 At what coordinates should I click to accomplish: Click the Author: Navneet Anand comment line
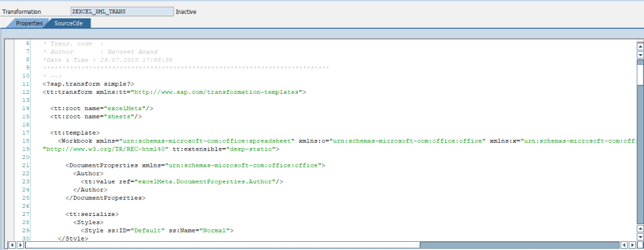click(x=100, y=52)
